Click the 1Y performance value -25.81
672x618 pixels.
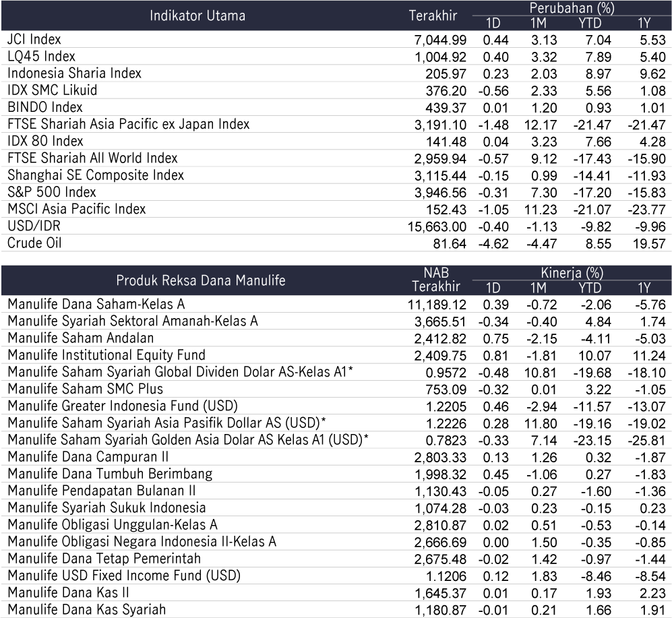click(x=646, y=441)
